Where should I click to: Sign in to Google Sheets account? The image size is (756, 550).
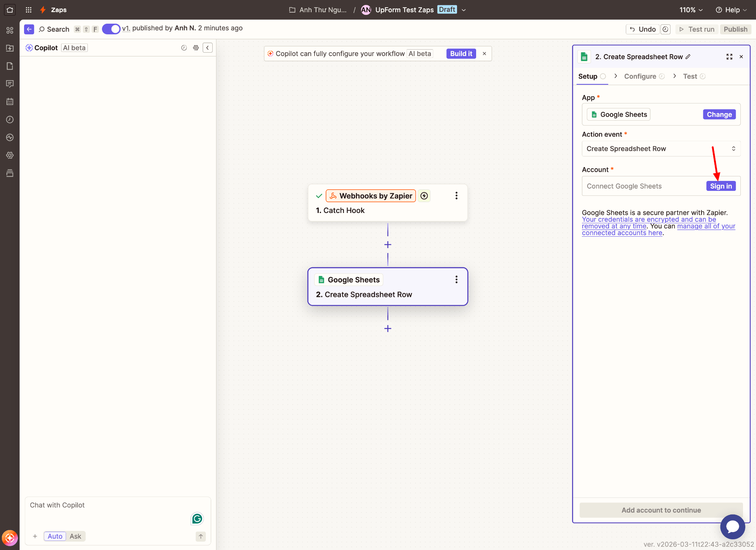tap(721, 186)
